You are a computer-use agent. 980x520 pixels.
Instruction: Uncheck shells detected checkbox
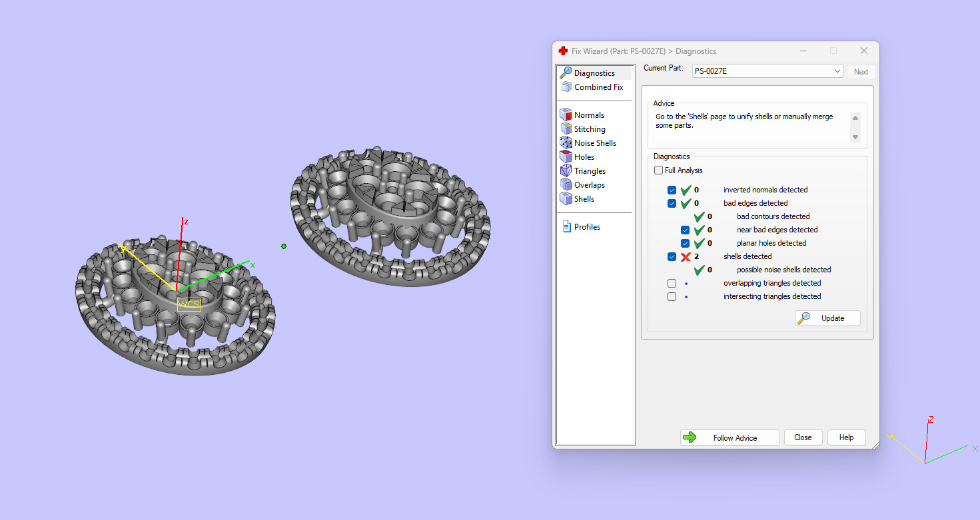(x=672, y=256)
